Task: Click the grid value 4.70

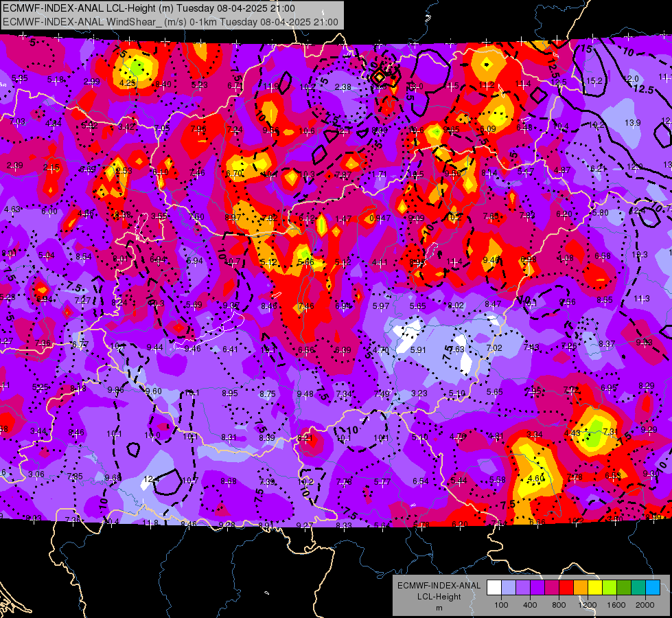Action: (x=380, y=350)
